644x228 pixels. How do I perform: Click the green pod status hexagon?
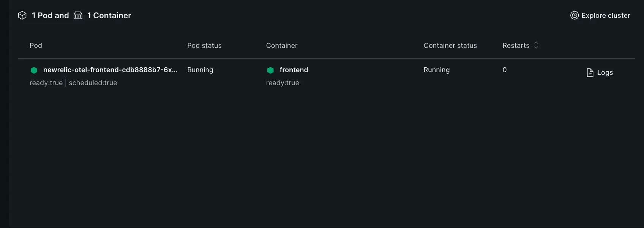pyautogui.click(x=34, y=70)
